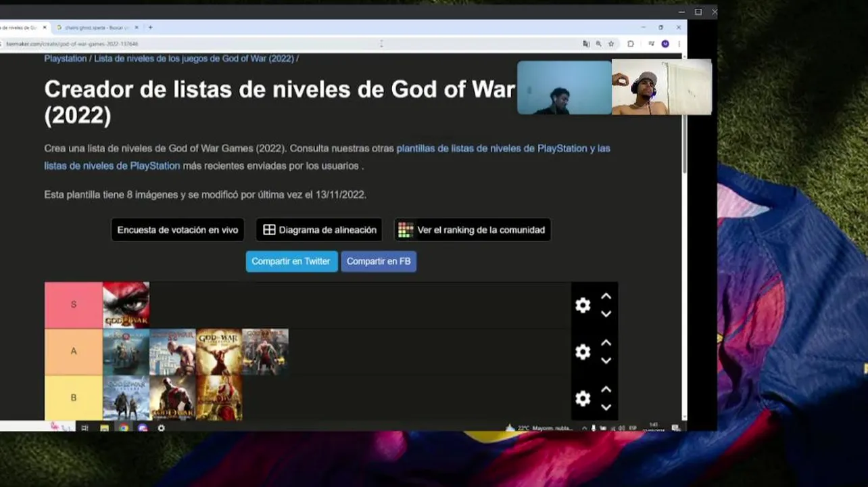Select the first game cover in A tier
Screen dimensions: 868x487
tap(126, 352)
